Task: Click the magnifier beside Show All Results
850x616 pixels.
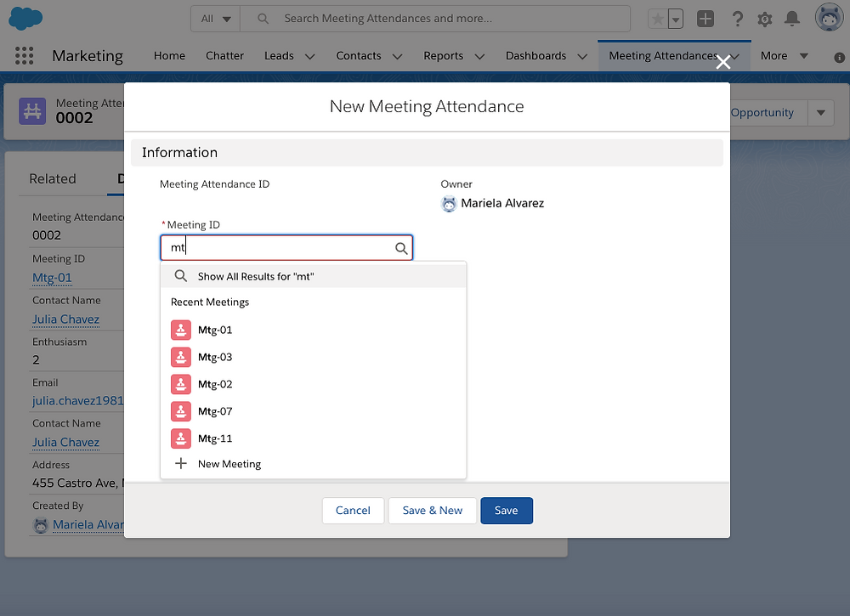Action: pos(180,276)
